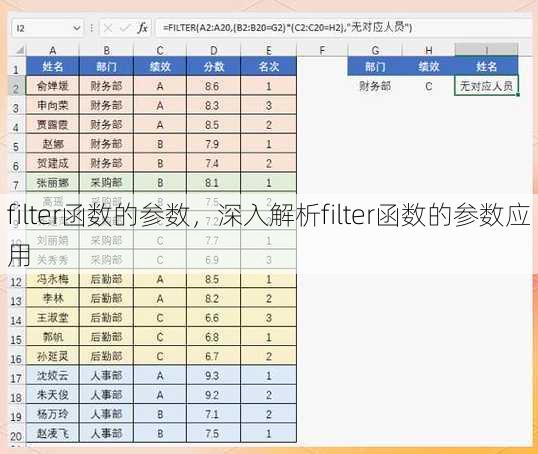This screenshot has width=538, height=454.
Task: Click the 部门 header in column G
Action: pos(375,66)
